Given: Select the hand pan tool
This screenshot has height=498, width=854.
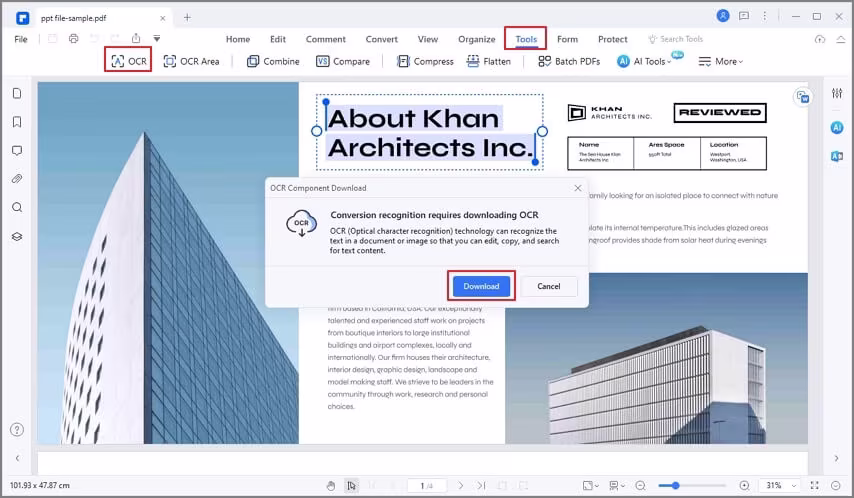Looking at the screenshot, I should click(331, 485).
